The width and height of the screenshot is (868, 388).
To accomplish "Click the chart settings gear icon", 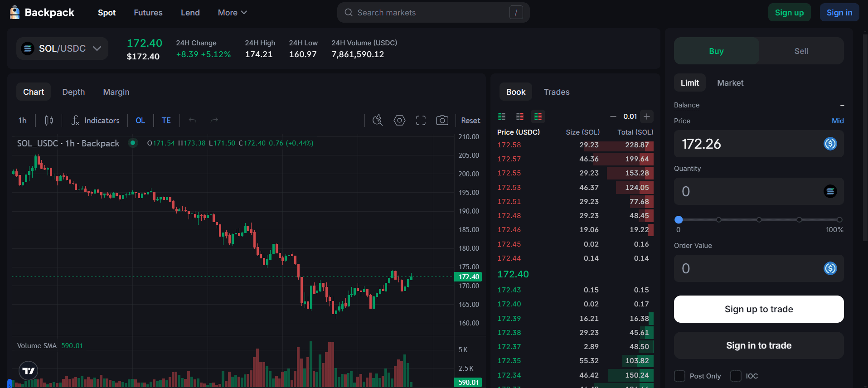I will coord(399,121).
